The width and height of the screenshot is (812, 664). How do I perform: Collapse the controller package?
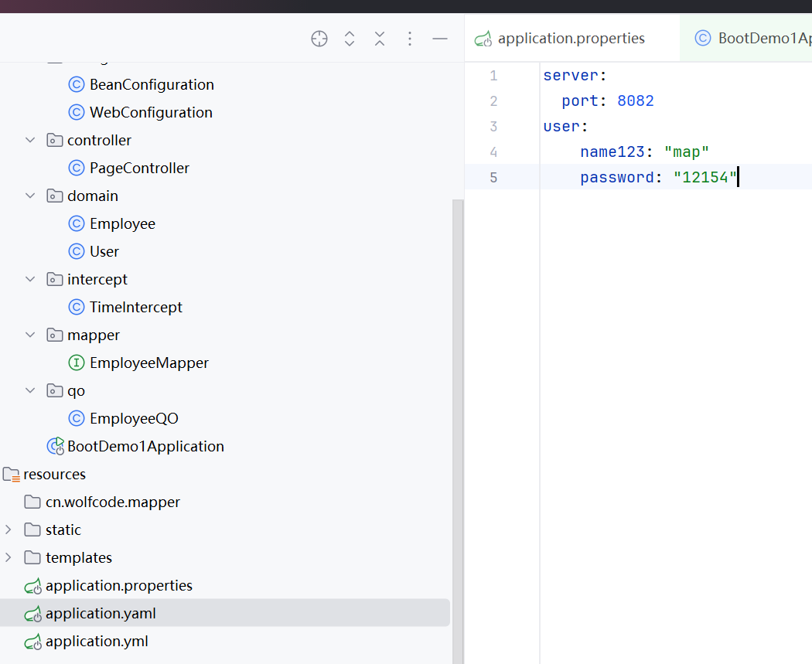(x=30, y=140)
